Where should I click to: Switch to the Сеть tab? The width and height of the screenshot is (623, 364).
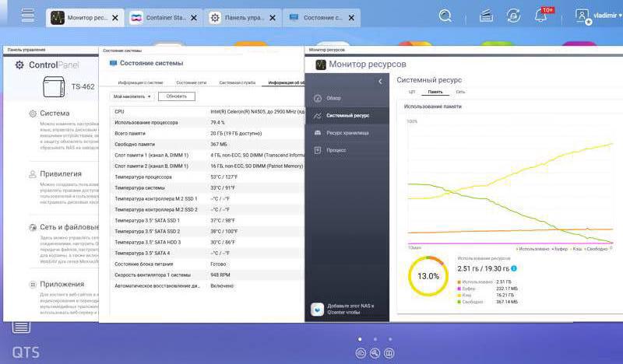click(460, 92)
